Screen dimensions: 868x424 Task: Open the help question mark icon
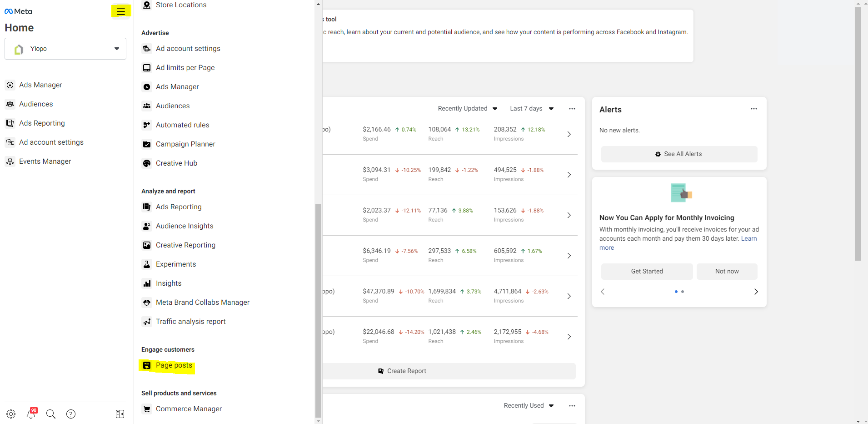[71, 414]
